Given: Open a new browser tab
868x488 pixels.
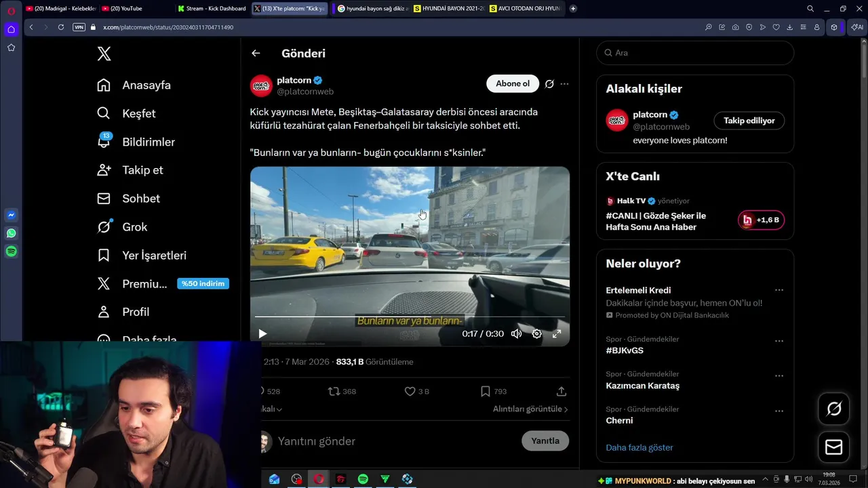Looking at the screenshot, I should click(573, 8).
